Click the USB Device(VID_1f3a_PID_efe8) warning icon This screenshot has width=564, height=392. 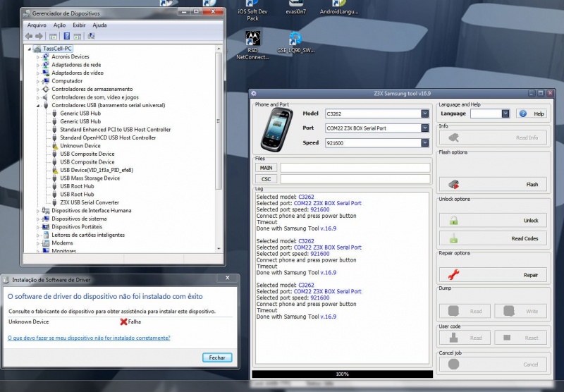(55, 170)
